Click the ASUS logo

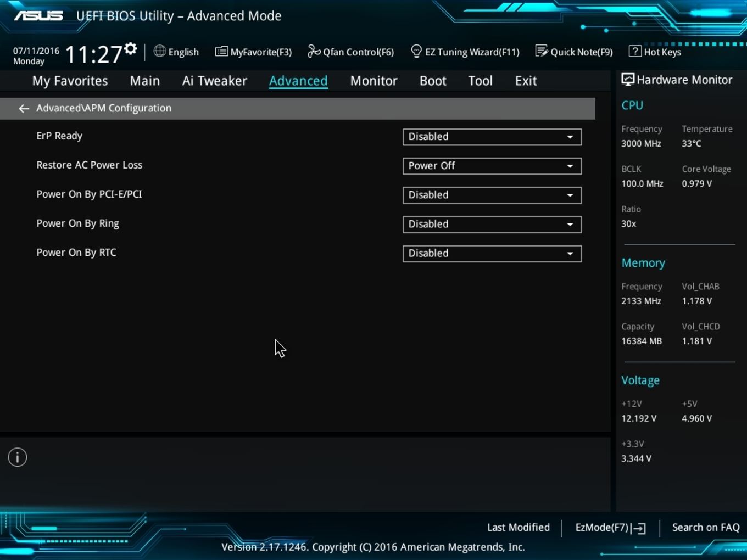[x=38, y=16]
